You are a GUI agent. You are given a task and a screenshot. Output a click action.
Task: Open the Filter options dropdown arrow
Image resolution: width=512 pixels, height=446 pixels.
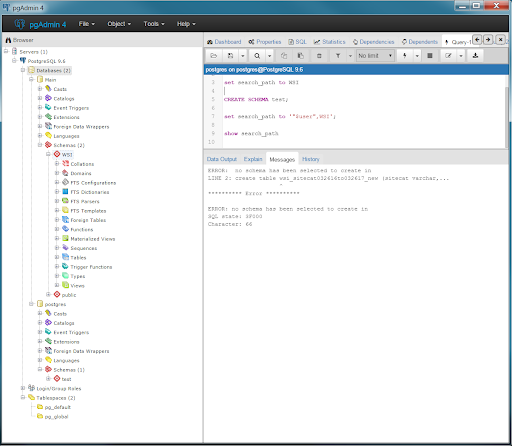click(x=350, y=56)
